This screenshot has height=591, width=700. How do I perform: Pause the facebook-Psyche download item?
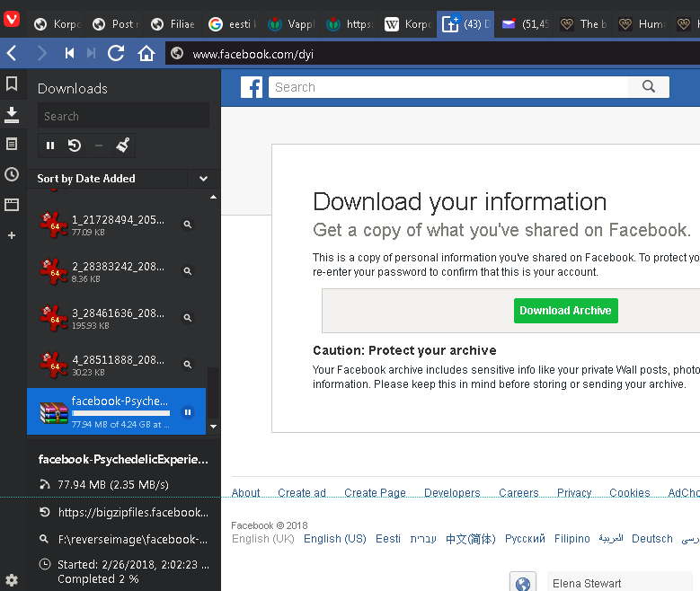click(x=188, y=412)
